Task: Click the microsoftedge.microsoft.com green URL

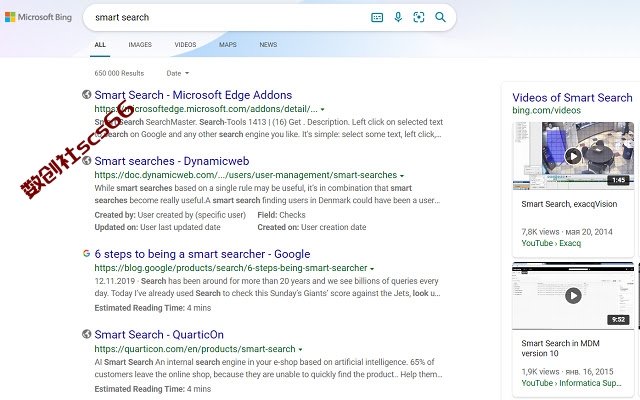Action: 206,109
